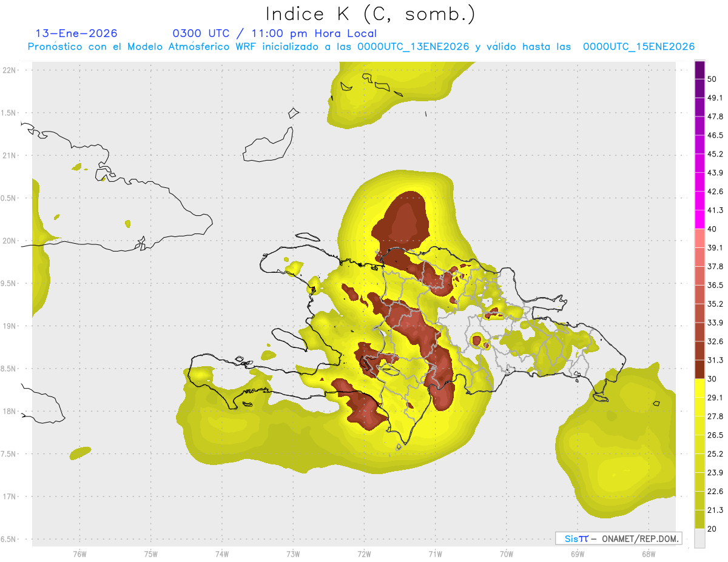This screenshot has width=728, height=562.
Task: Choose the light gray swatch below the 20 label
Action: 699,538
